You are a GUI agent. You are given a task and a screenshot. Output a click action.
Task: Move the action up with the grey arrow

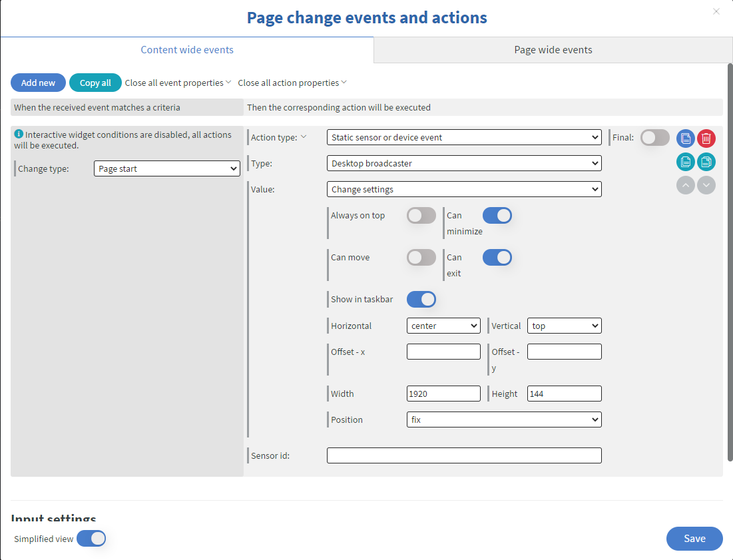pyautogui.click(x=685, y=185)
